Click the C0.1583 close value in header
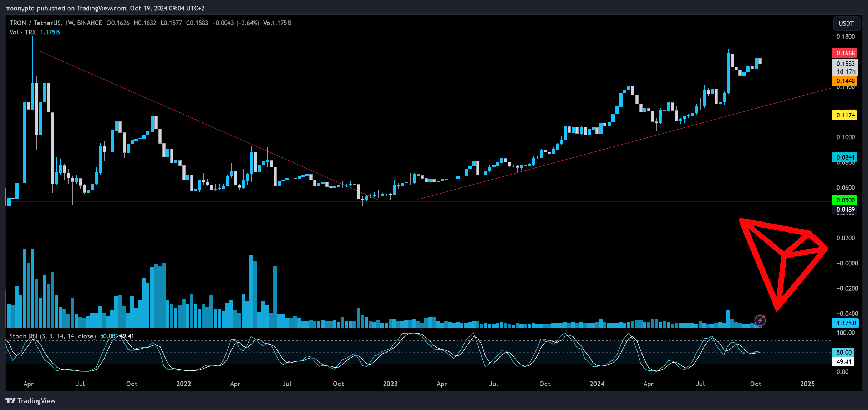 tap(197, 23)
